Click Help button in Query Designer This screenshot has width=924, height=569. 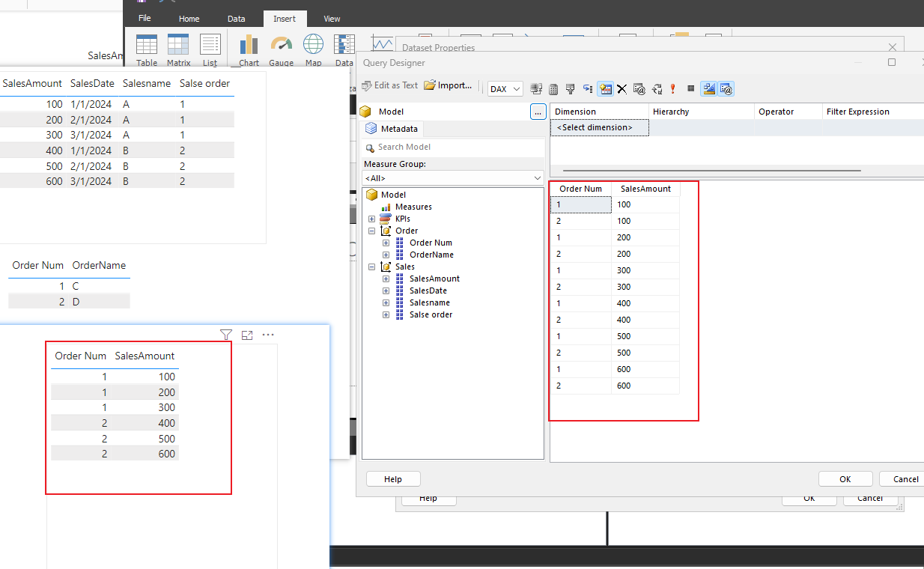click(393, 479)
